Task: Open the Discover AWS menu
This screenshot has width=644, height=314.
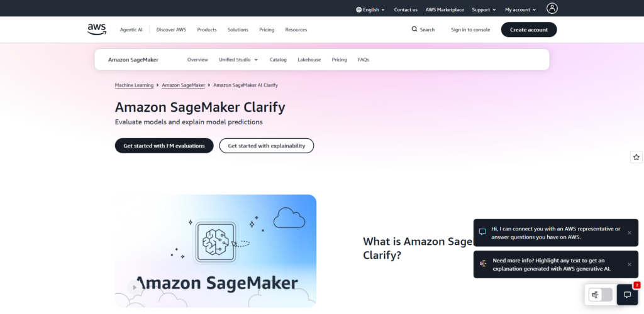Action: [171, 30]
